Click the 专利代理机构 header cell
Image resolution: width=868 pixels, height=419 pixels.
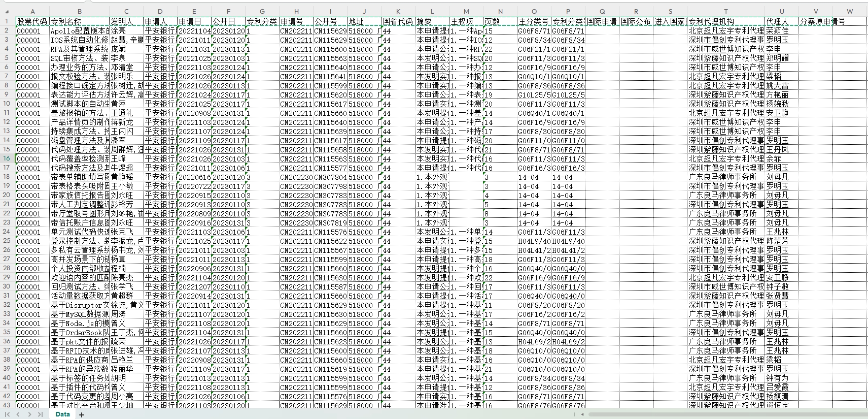coord(726,21)
